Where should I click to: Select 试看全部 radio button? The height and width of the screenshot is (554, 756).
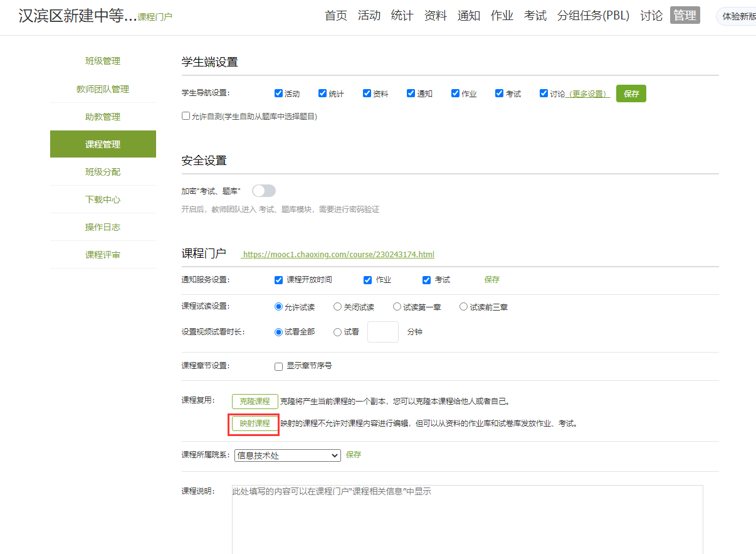tap(279, 332)
